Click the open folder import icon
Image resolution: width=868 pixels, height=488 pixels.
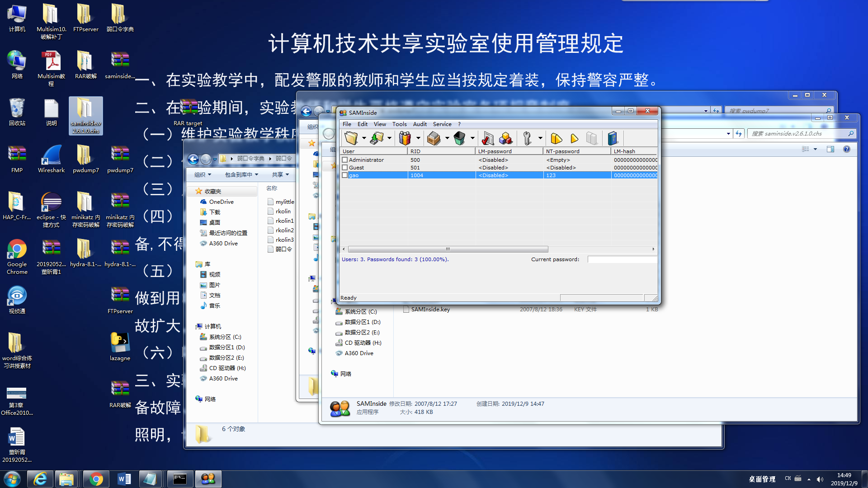point(351,138)
